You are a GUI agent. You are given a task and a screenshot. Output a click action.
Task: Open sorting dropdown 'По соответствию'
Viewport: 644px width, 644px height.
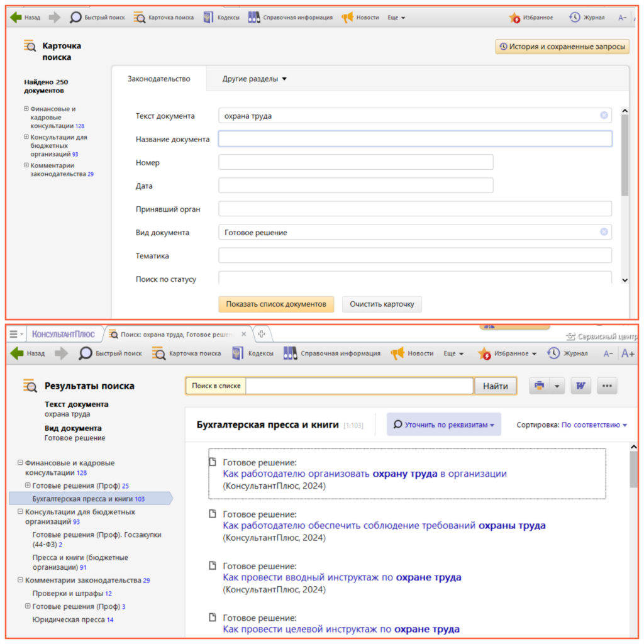click(594, 425)
